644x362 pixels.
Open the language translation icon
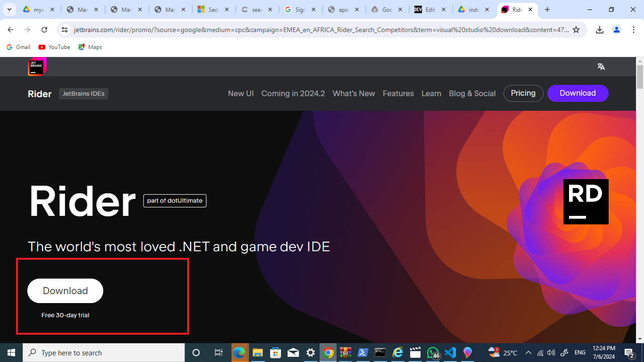click(601, 66)
